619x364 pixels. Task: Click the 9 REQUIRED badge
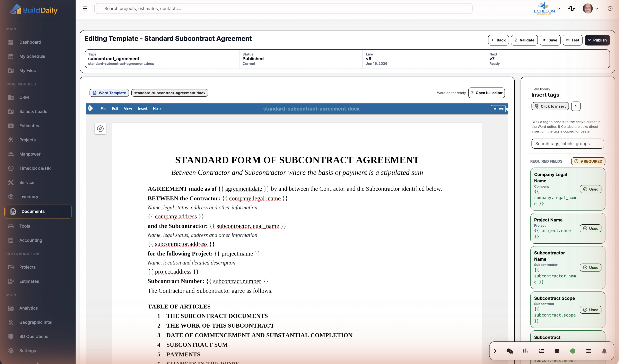click(x=588, y=161)
